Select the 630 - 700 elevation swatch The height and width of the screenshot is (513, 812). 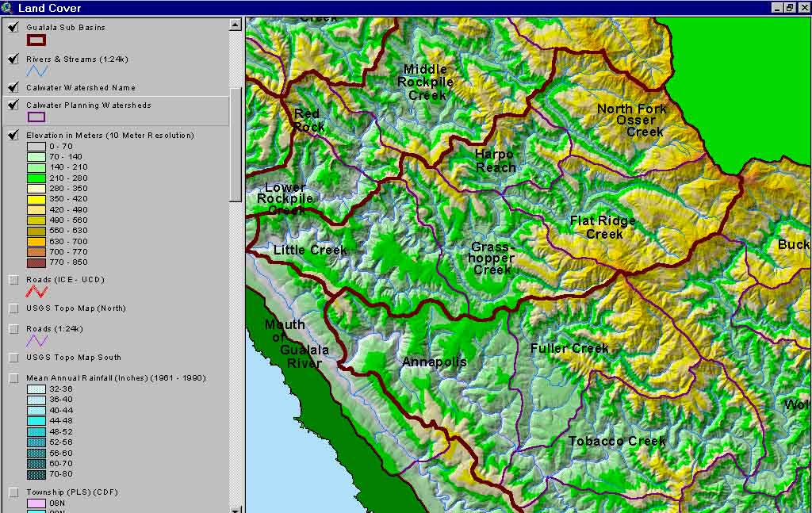36,242
